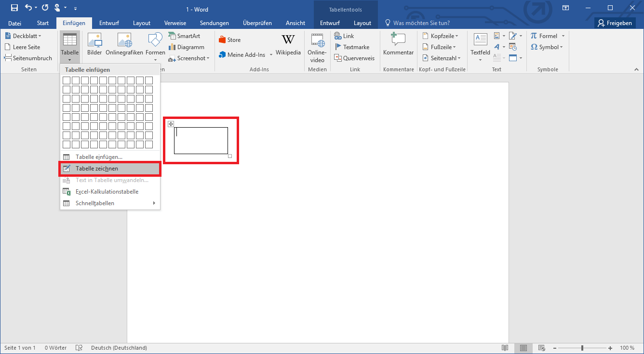
Task: Click the Undo arrow icon
Action: (x=28, y=8)
